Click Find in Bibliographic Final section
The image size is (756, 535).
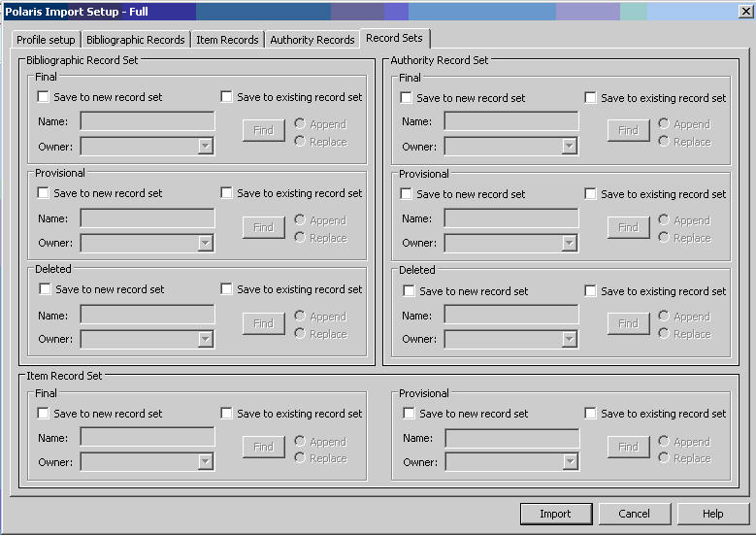[x=263, y=130]
